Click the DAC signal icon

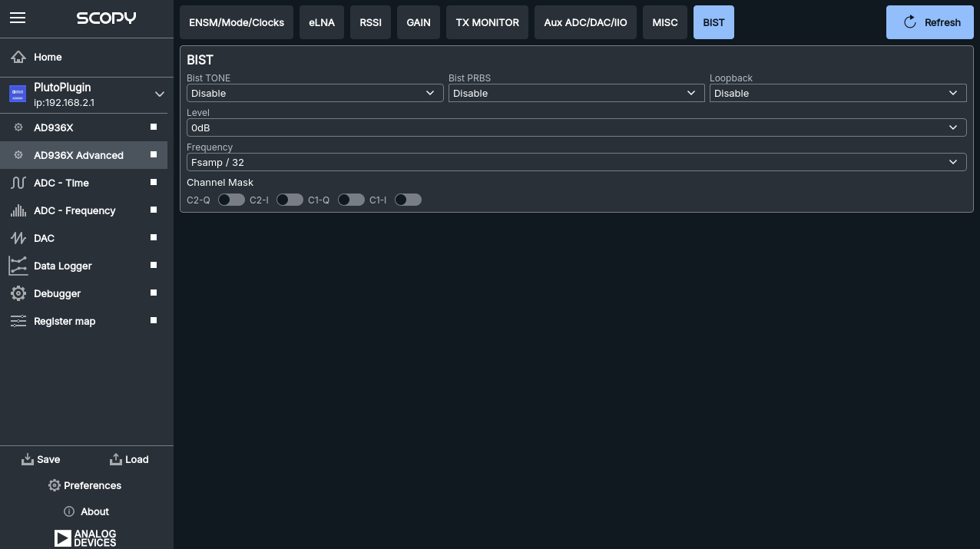(x=18, y=238)
